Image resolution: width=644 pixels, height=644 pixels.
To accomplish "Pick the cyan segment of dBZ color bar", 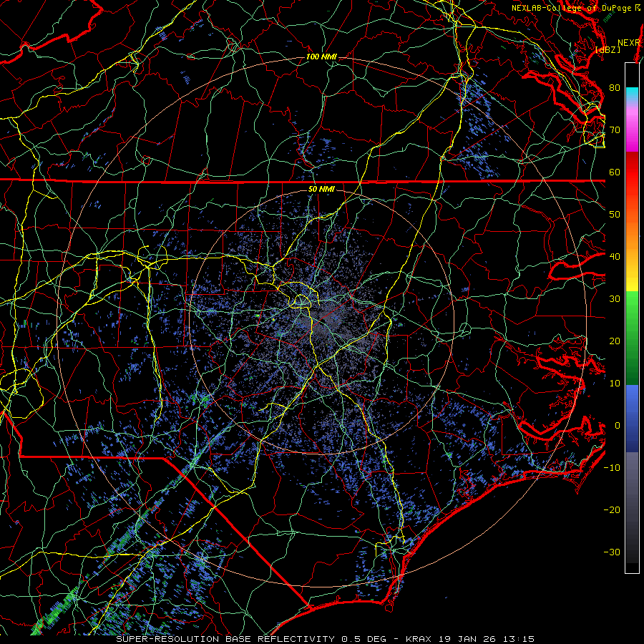I will click(632, 94).
